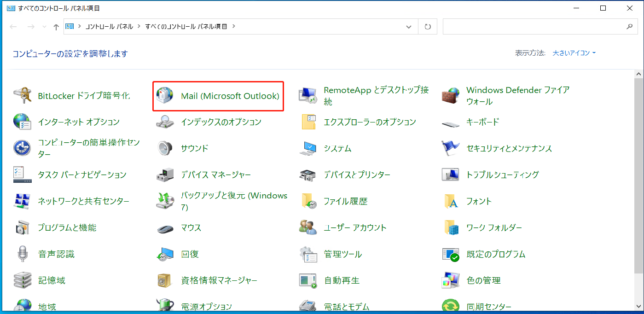
Task: Open BitLocker ドライブ暗号化 icon
Action: 22,96
